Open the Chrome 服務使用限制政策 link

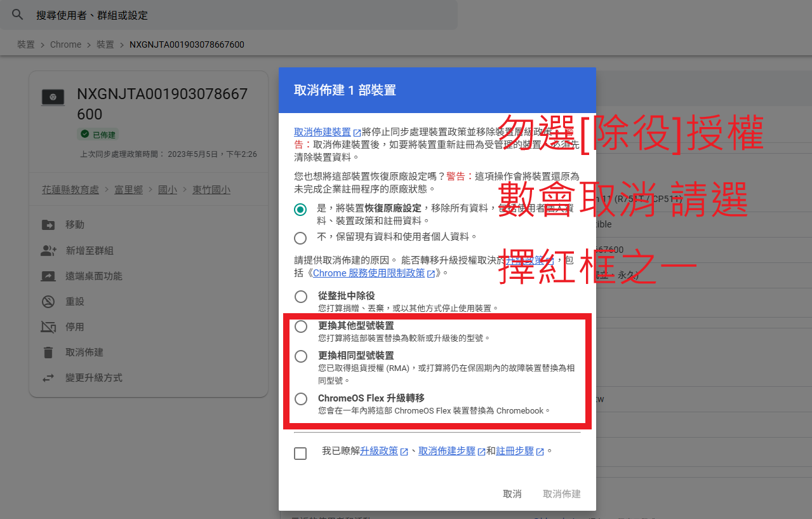(x=370, y=273)
